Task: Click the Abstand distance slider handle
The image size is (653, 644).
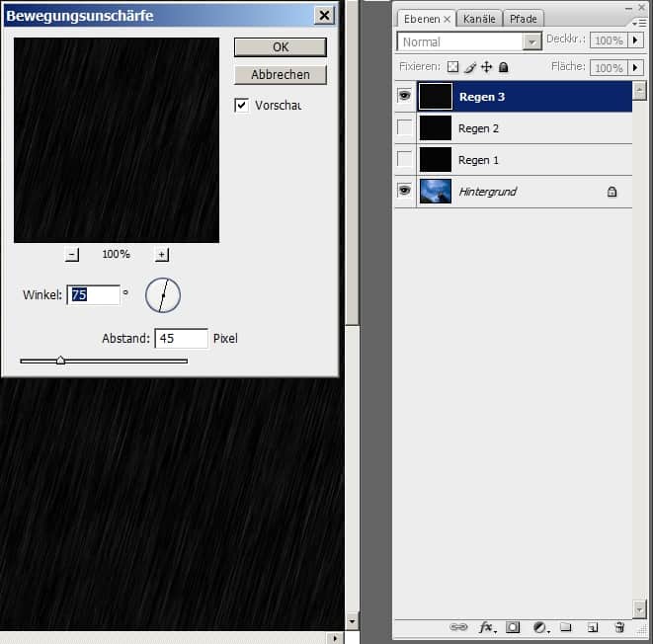Action: pyautogui.click(x=60, y=361)
